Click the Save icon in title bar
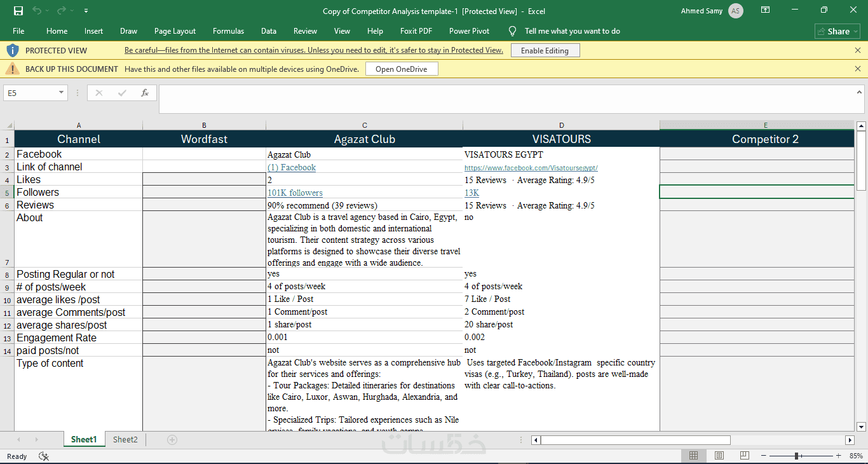The width and height of the screenshot is (868, 464). pos(18,11)
